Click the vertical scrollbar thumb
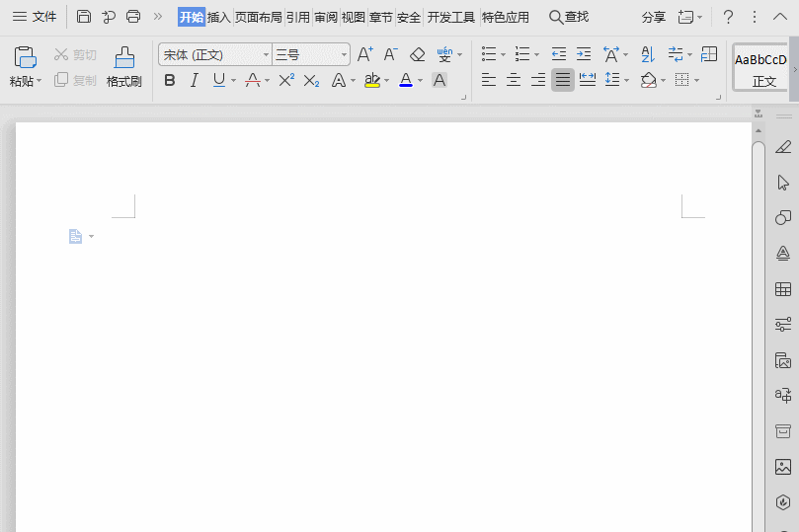Image resolution: width=799 pixels, height=532 pixels. pyautogui.click(x=759, y=336)
